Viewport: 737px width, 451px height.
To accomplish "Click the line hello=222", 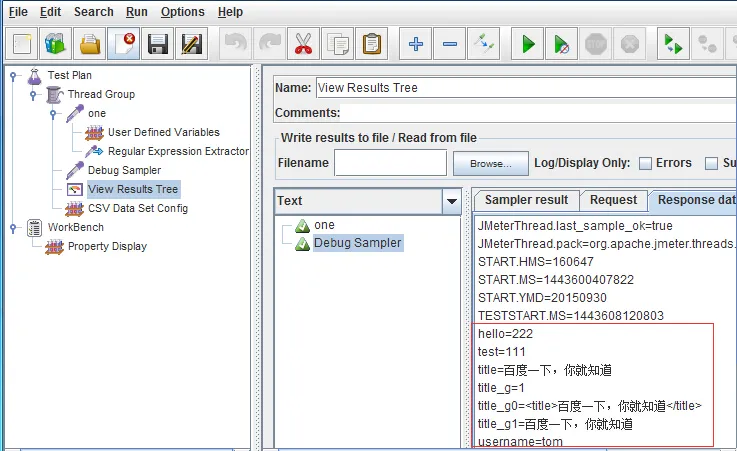I will [x=505, y=334].
